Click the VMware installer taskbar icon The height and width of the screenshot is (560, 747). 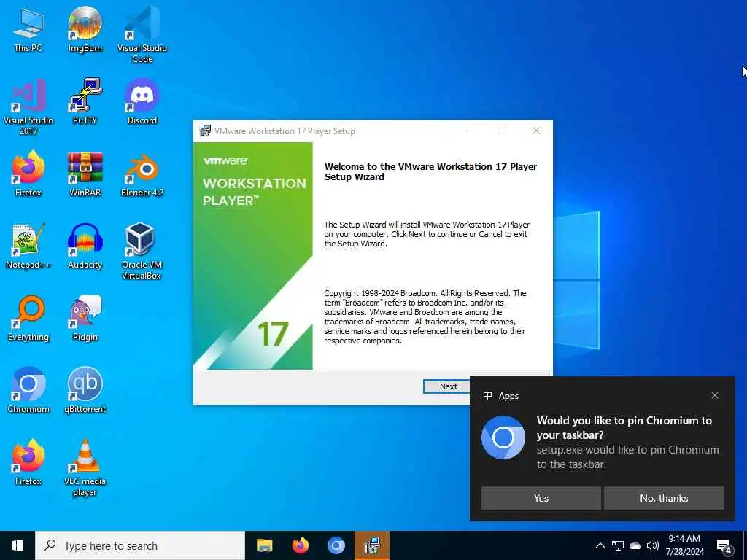pyautogui.click(x=372, y=545)
